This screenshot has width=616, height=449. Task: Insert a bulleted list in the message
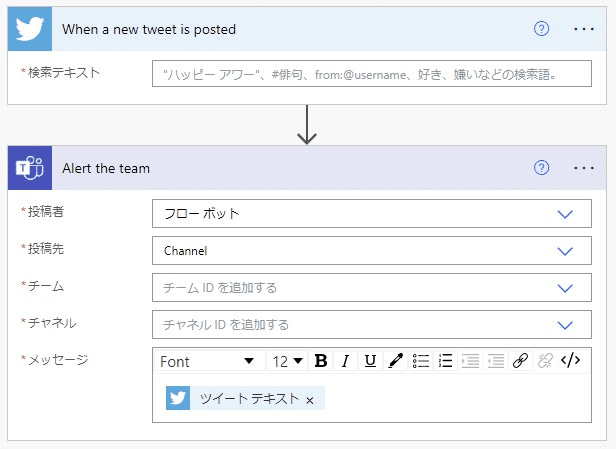click(x=420, y=361)
